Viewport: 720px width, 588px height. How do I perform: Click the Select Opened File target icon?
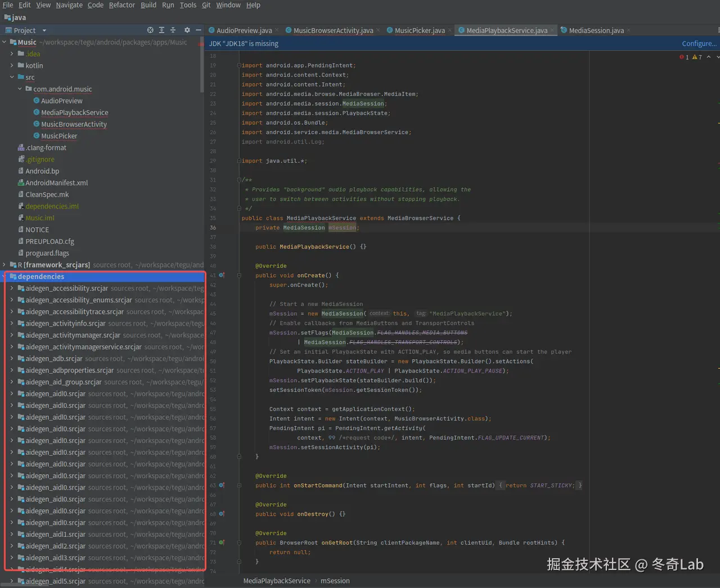coord(150,30)
